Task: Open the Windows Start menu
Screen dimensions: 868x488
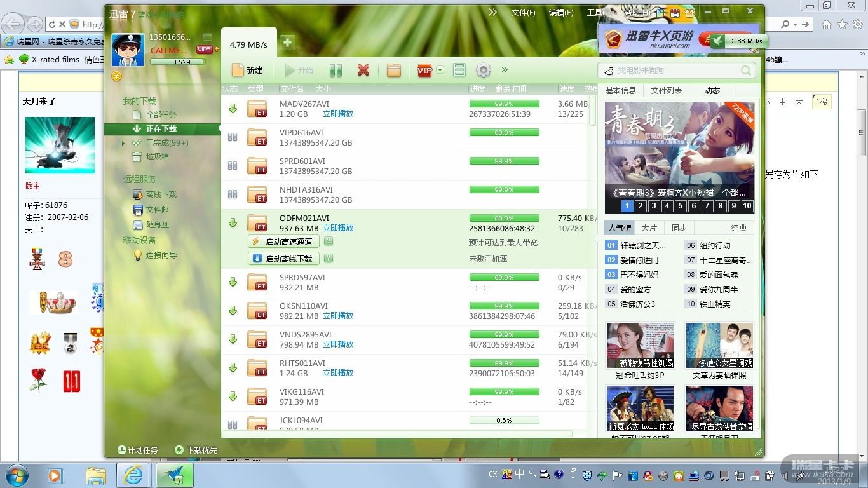Action: pyautogui.click(x=16, y=475)
